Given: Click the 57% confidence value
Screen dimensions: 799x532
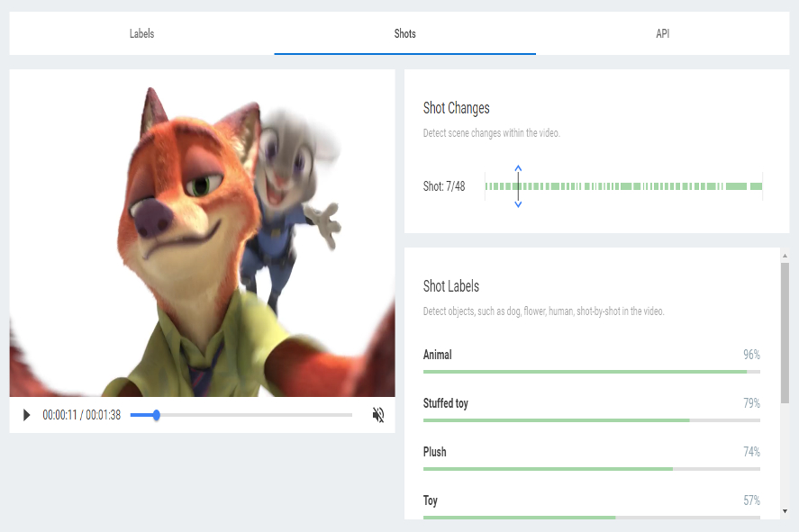Looking at the screenshot, I should [751, 500].
